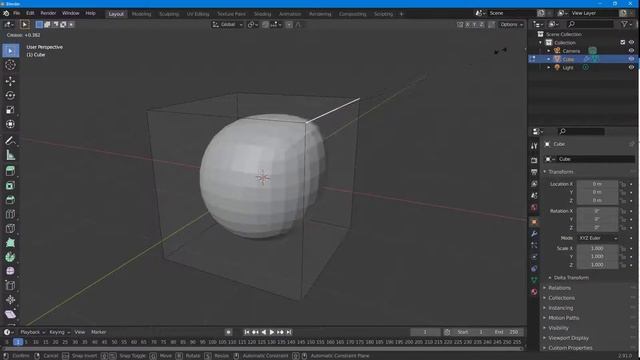Open the Object Data mesh properties tab
This screenshot has height=360, width=640.
pos(534,280)
